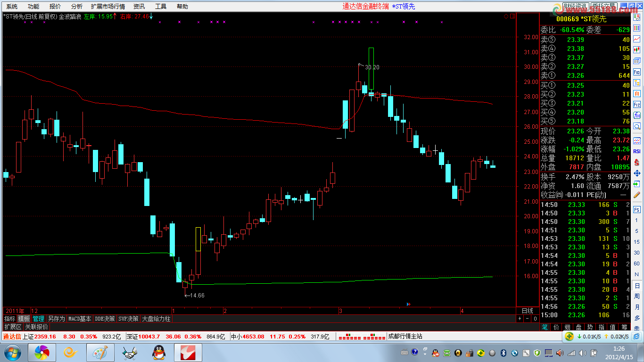This screenshot has width=644, height=362.
Task: Click the 委托交易 button
Action: [x=603, y=7]
